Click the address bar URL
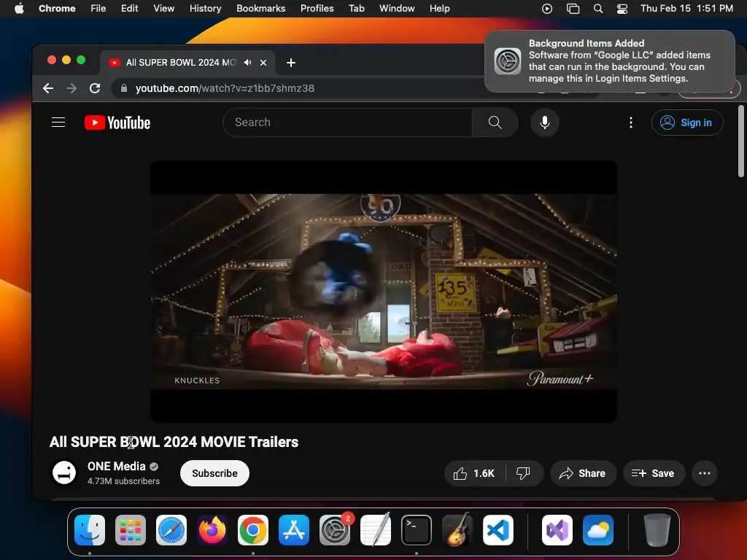Image resolution: width=747 pixels, height=560 pixels. [225, 88]
